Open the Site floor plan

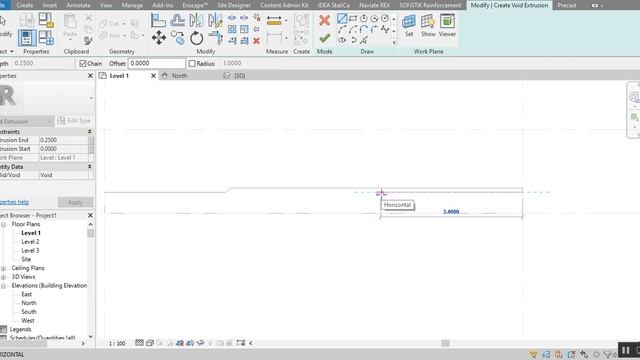pyautogui.click(x=26, y=259)
